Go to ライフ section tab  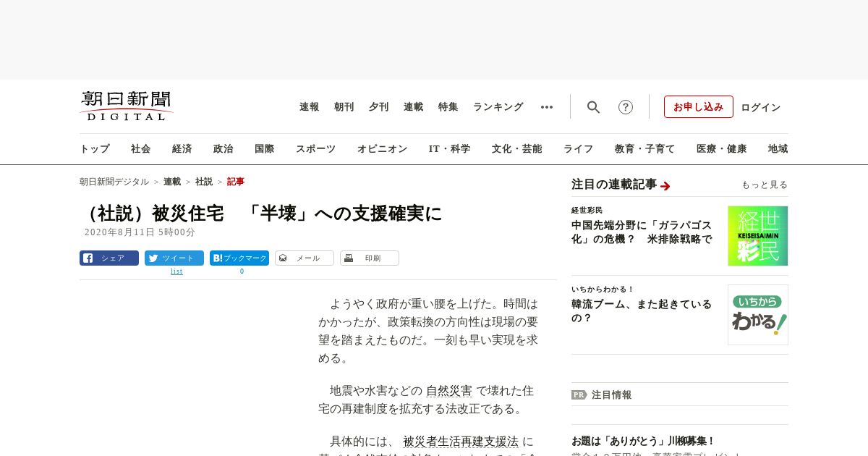[579, 149]
